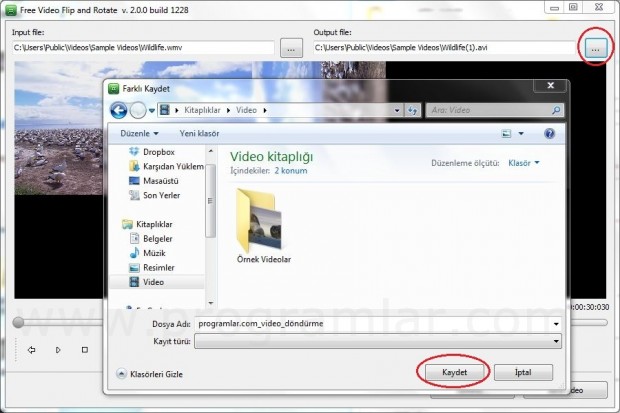The image size is (620, 413).
Task: Cancel with the İptal button
Action: (523, 372)
